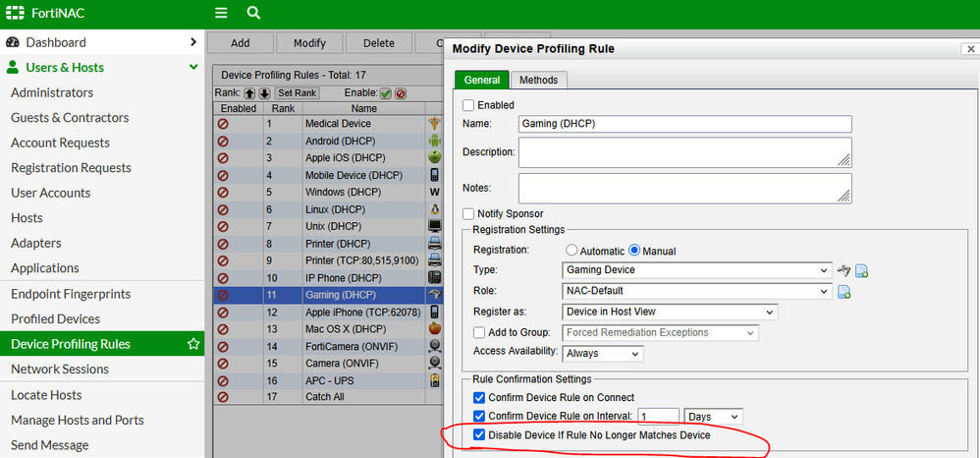Select the Apple iPhone (TCP:62078) row
Image resolution: width=980 pixels, height=458 pixels.
(329, 312)
